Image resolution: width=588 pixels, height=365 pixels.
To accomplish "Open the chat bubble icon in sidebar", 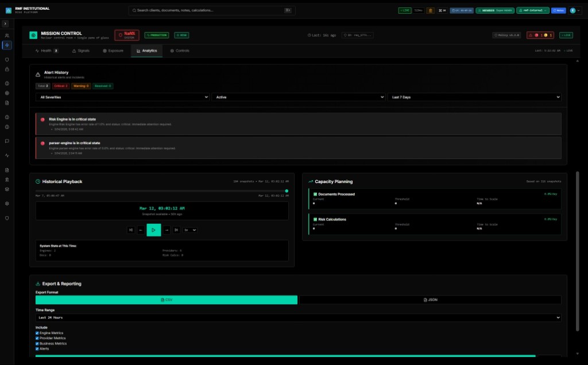I will point(7,141).
